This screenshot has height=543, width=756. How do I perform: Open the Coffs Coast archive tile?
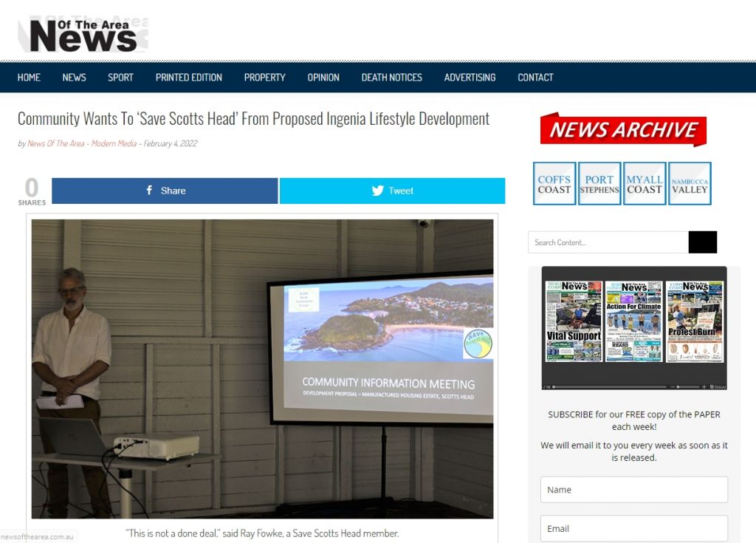coord(554,183)
